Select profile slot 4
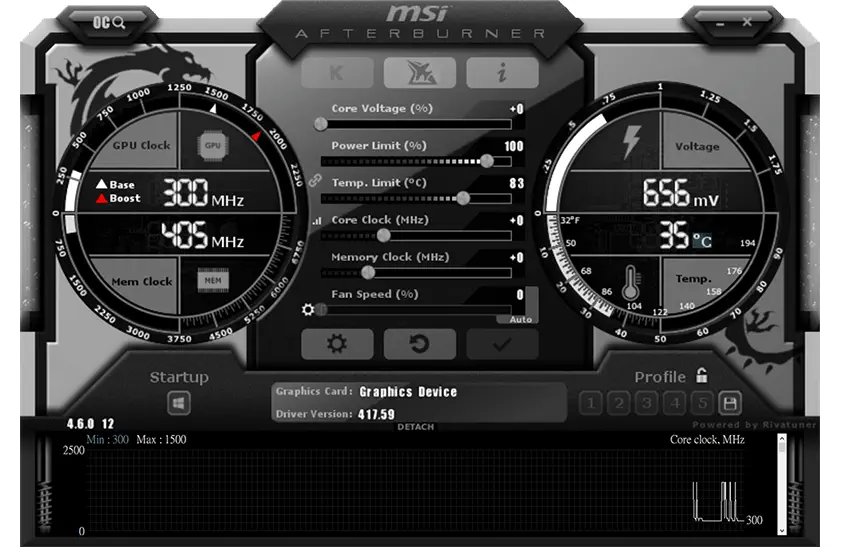Image resolution: width=844 pixels, height=547 pixels. coord(675,403)
